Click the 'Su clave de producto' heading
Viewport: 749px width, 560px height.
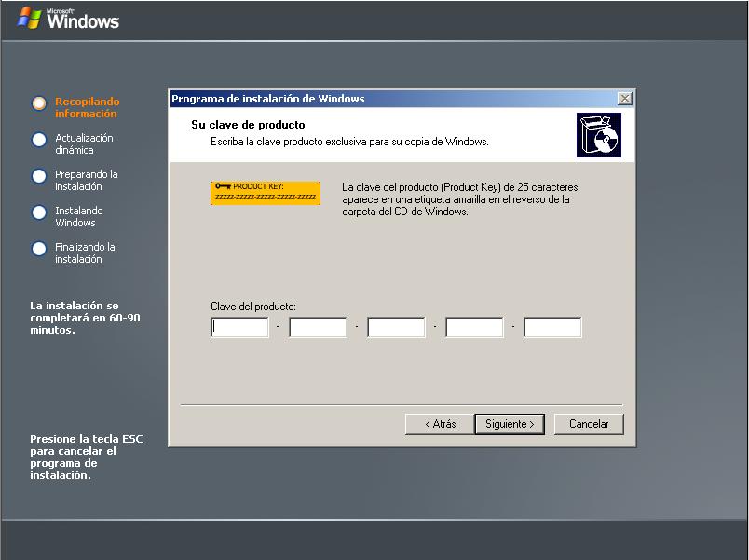click(x=248, y=125)
